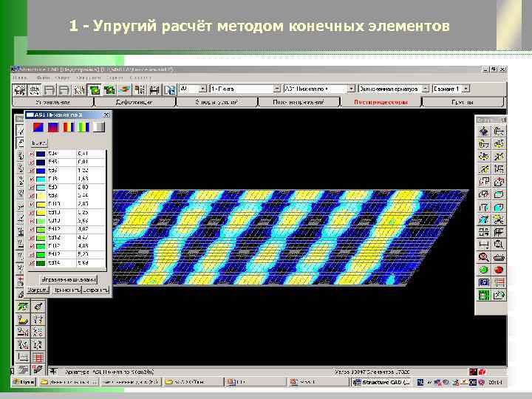The height and width of the screenshot is (399, 532).
Task: Select the red 'Постпроцессоры' tab
Action: [x=381, y=102]
